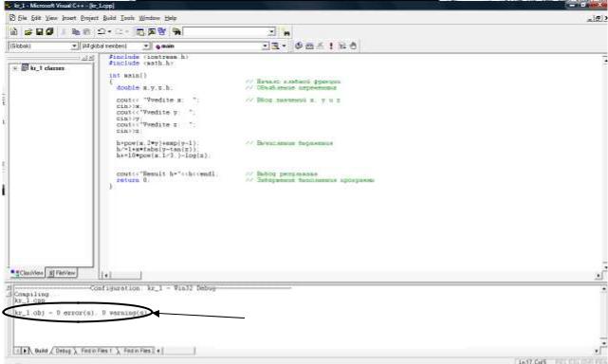
Task: Compile the file with the Compile icon
Action: tap(299, 45)
